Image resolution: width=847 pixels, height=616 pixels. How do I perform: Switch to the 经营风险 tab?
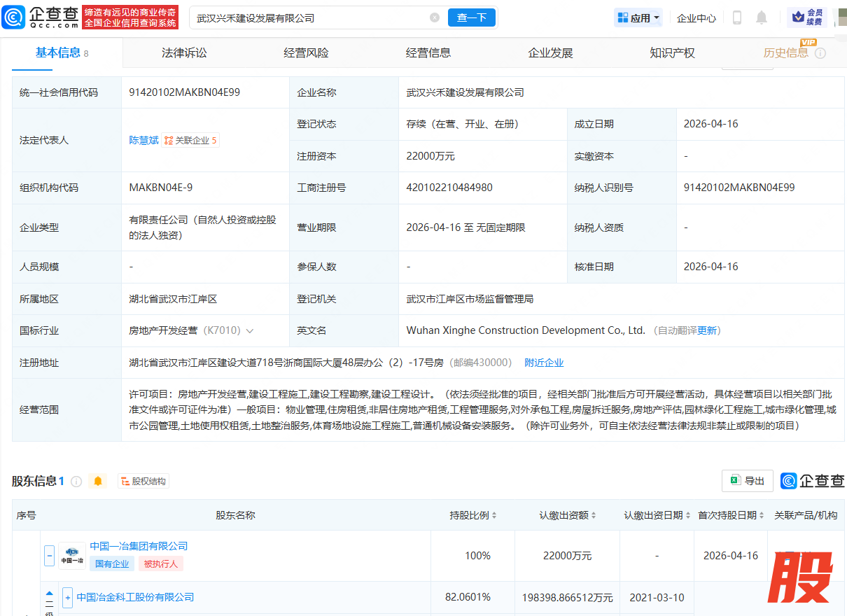(x=306, y=53)
